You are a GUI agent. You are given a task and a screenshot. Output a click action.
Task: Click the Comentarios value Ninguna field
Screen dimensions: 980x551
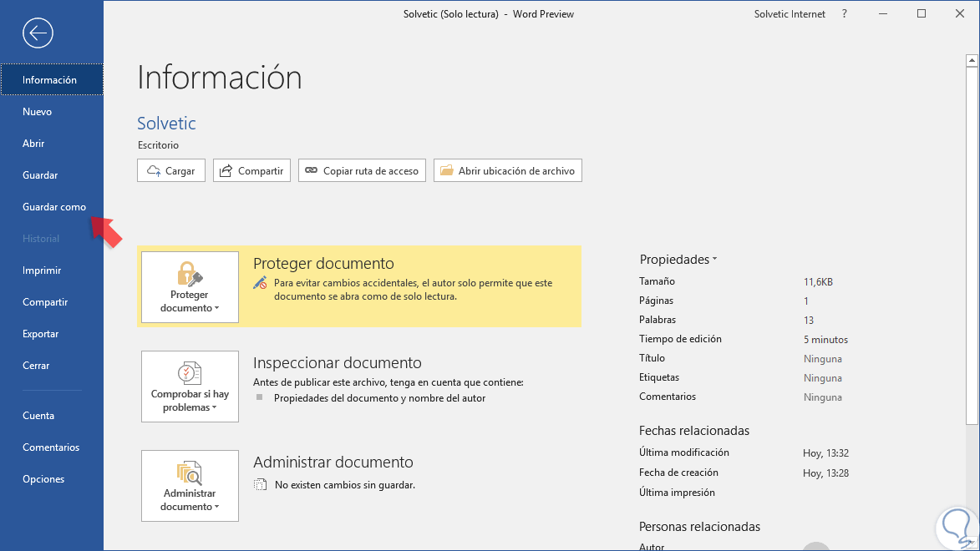[822, 397]
